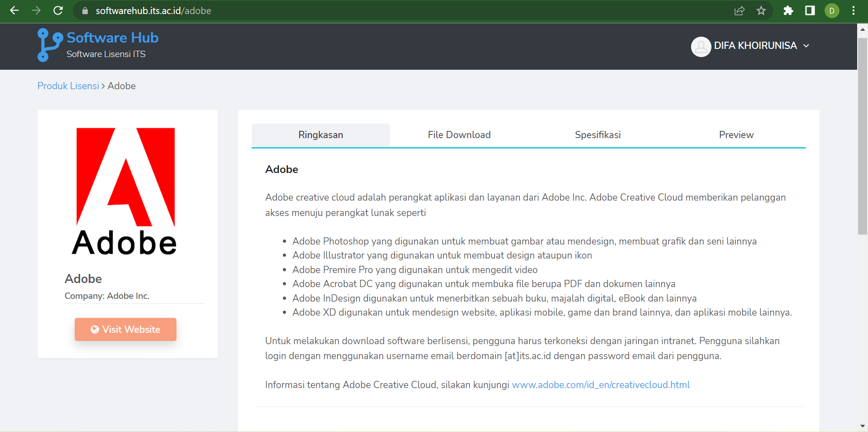Click the browser back arrow
The image size is (868, 432).
pyautogui.click(x=14, y=10)
